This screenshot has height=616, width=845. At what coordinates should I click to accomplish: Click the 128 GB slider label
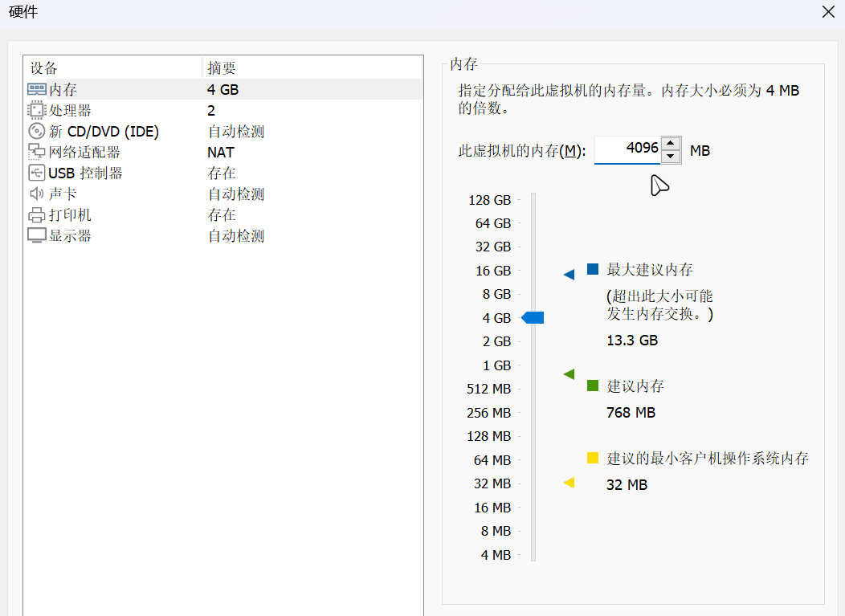click(489, 201)
